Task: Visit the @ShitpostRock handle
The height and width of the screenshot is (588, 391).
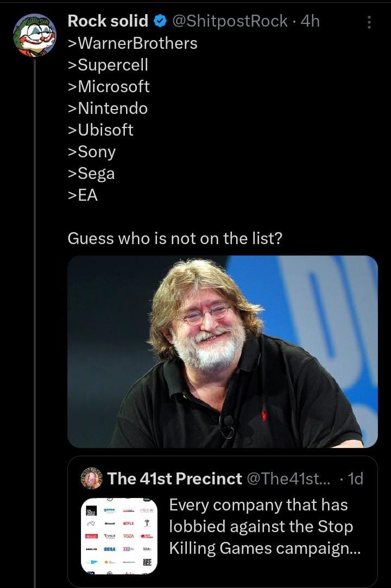Action: pyautogui.click(x=230, y=21)
